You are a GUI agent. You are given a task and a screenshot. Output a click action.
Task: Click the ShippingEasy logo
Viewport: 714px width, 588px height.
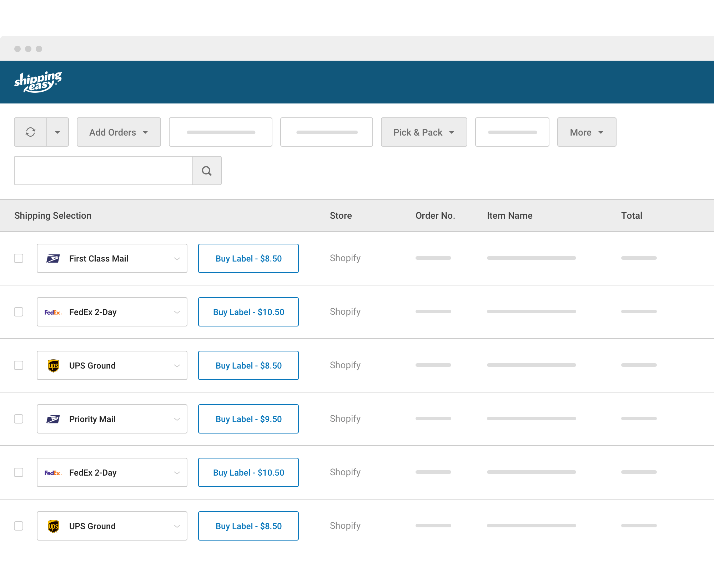point(38,82)
